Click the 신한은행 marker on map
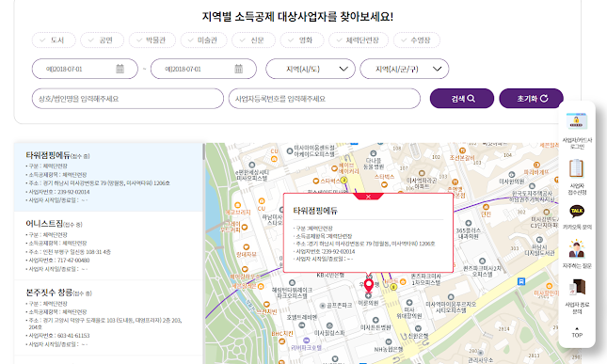The image size is (607, 364). click(418, 329)
